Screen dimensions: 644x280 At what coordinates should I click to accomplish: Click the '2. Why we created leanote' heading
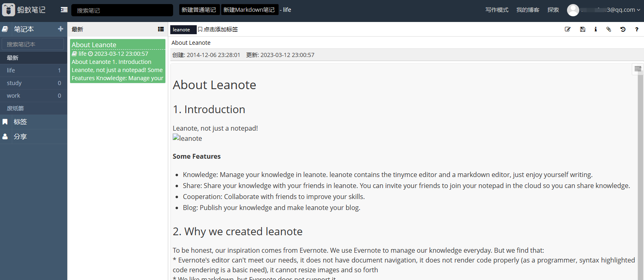(x=237, y=232)
